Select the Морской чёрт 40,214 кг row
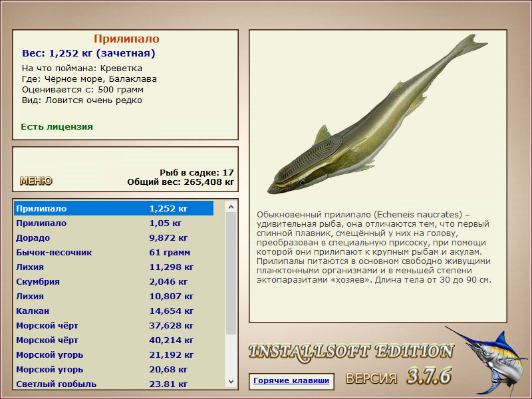The image size is (532, 399). coord(114,340)
